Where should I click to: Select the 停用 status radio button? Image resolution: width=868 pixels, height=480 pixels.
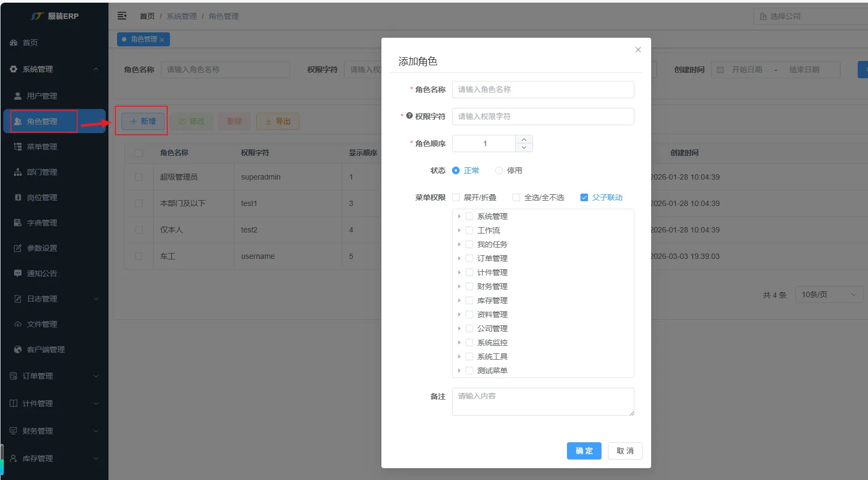point(499,170)
